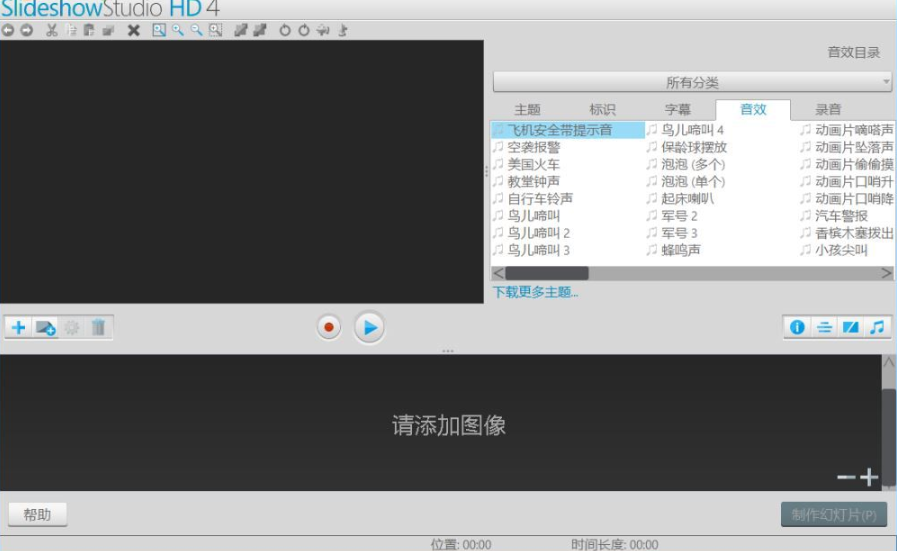Click the rotate clockwise icon
897x551 pixels.
pos(304,30)
